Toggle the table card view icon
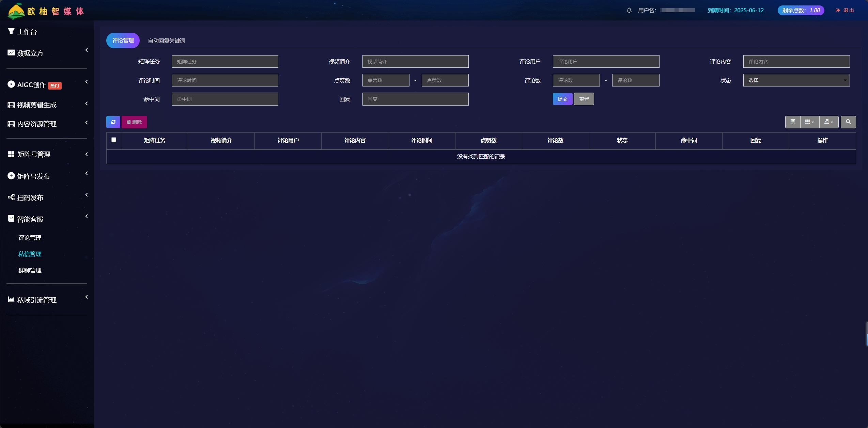Viewport: 868px width, 428px height. (793, 122)
